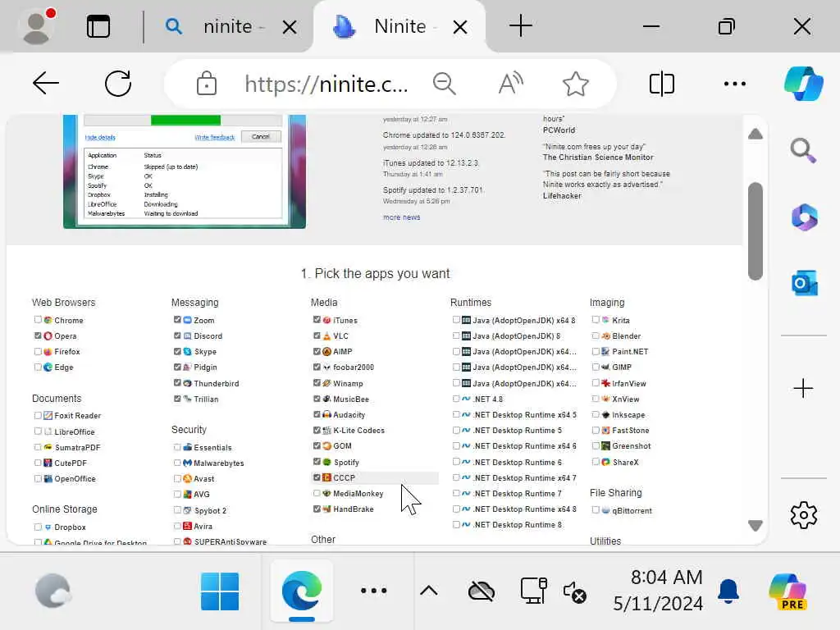Open Outlook in the Edge sidebar
Image resolution: width=840 pixels, height=630 pixels.
(804, 282)
